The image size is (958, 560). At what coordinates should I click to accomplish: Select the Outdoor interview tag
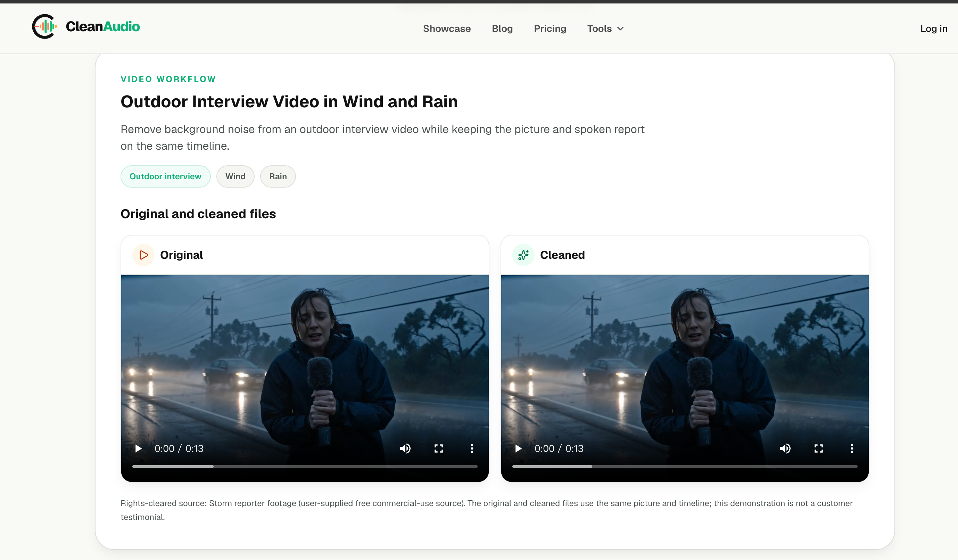click(165, 176)
